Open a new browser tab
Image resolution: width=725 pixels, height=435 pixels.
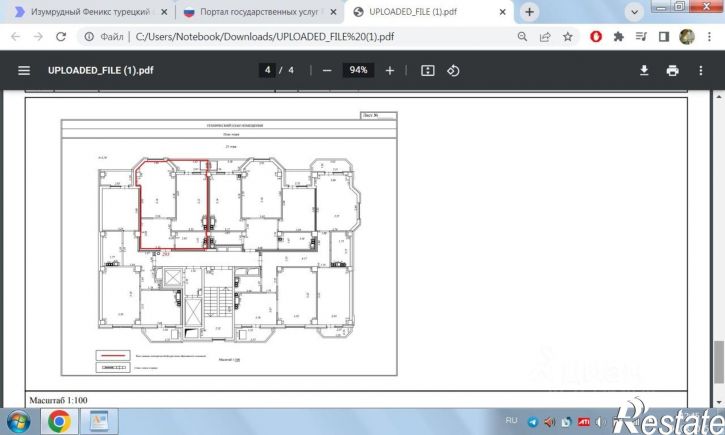529,12
